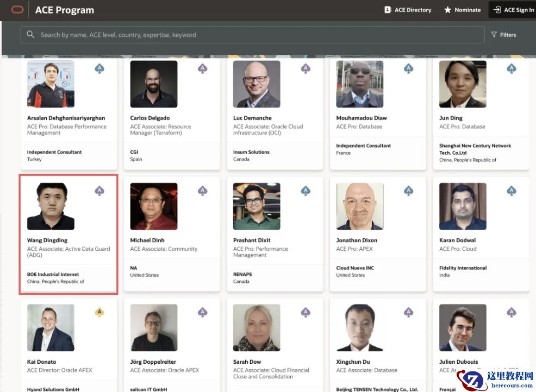536x392 pixels.
Task: Click Karan Dodwal's profile photo
Action: (x=463, y=206)
